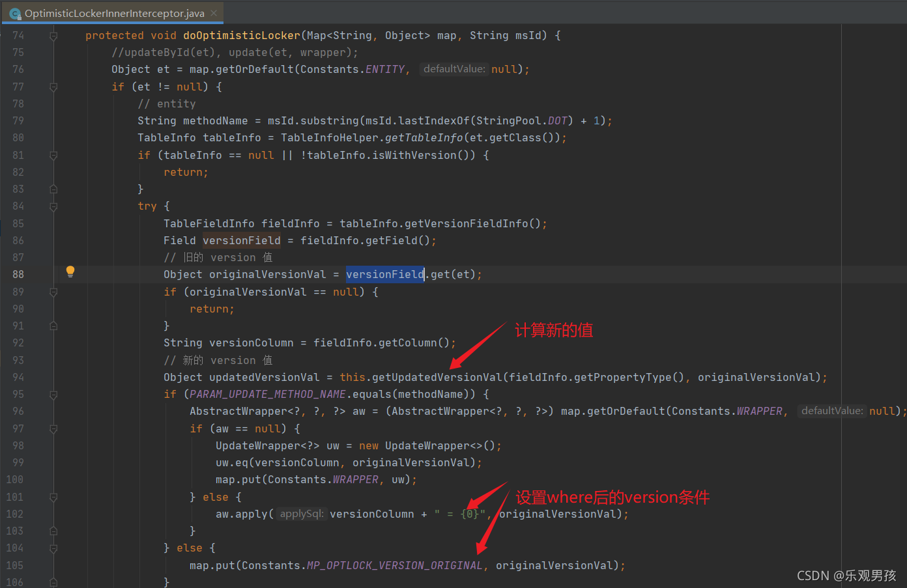Click the defaultValue: hint on line 96
907x588 pixels.
832,411
